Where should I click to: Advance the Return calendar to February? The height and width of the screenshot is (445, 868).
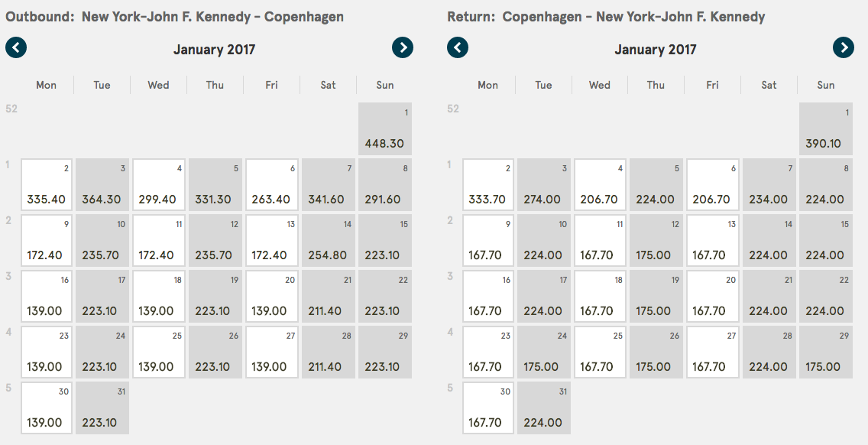pos(844,47)
